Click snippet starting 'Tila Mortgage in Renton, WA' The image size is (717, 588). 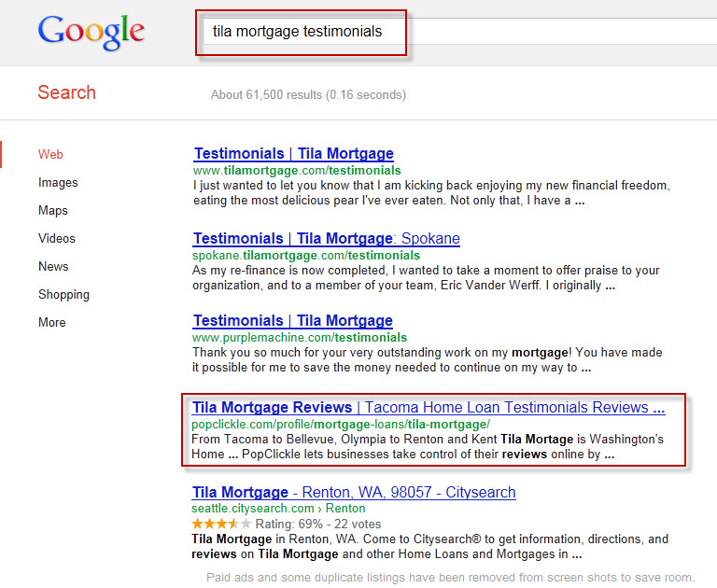pos(429,546)
